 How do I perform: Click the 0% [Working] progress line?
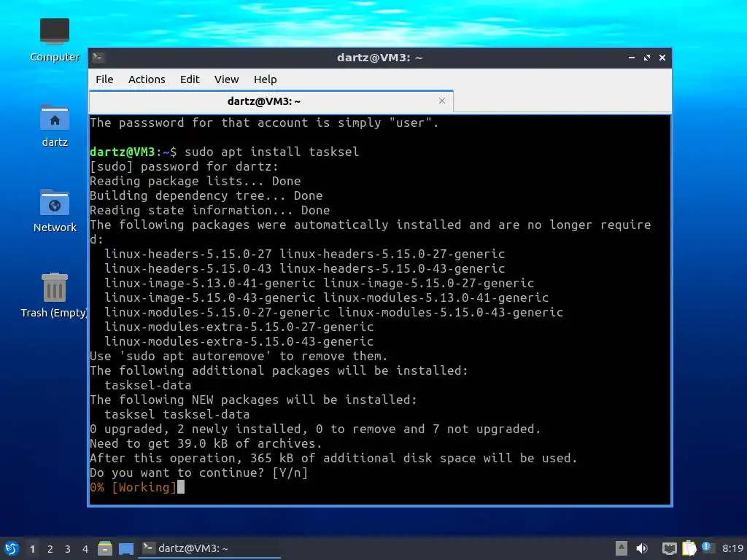(x=133, y=487)
